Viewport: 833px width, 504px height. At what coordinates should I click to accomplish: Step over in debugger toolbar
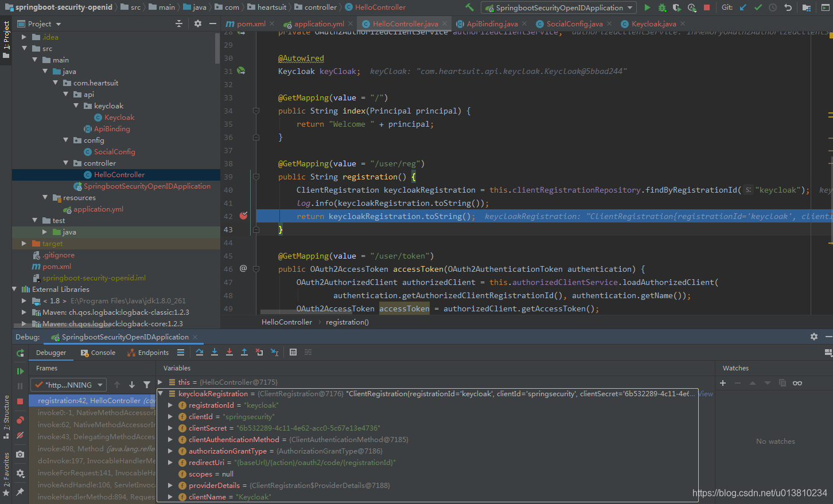pyautogui.click(x=199, y=352)
